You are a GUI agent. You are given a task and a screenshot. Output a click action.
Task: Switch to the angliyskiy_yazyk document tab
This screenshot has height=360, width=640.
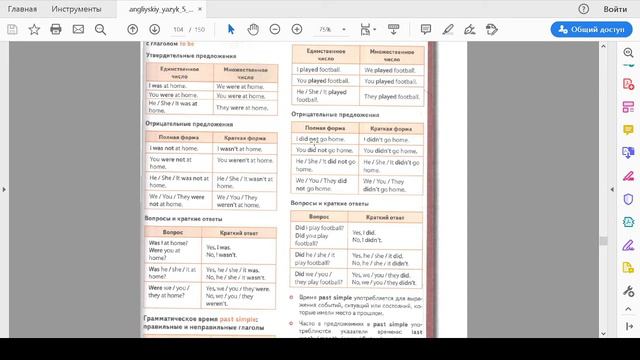click(161, 9)
